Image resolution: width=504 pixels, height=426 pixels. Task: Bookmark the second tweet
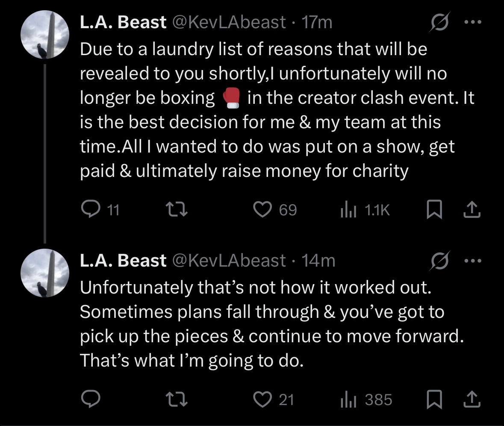434,400
